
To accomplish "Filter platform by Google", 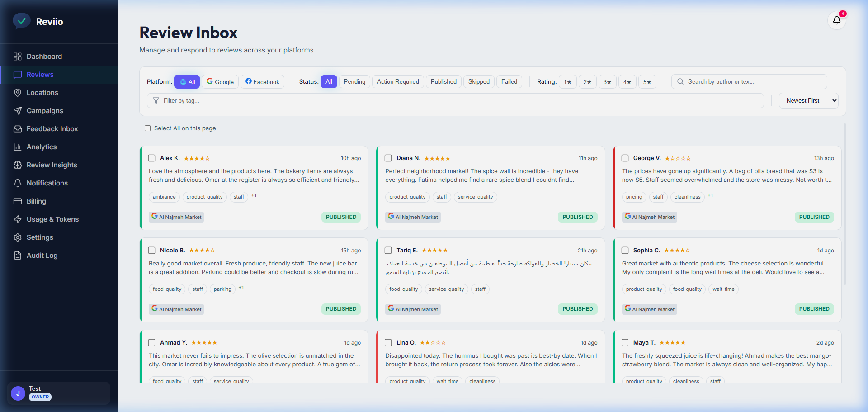I will 220,82.
